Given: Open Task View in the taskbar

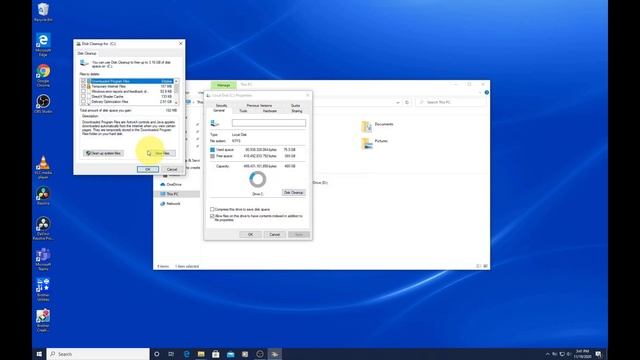Looking at the screenshot, I should point(171,354).
